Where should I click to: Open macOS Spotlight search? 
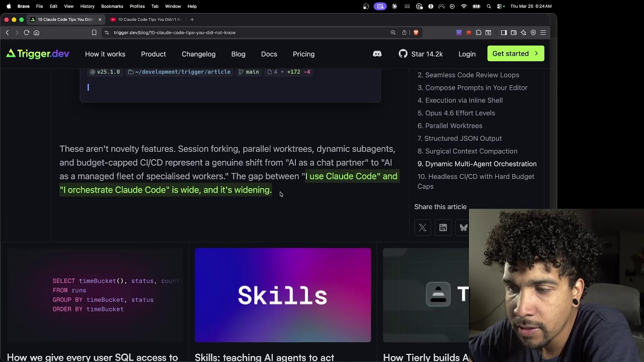489,6
